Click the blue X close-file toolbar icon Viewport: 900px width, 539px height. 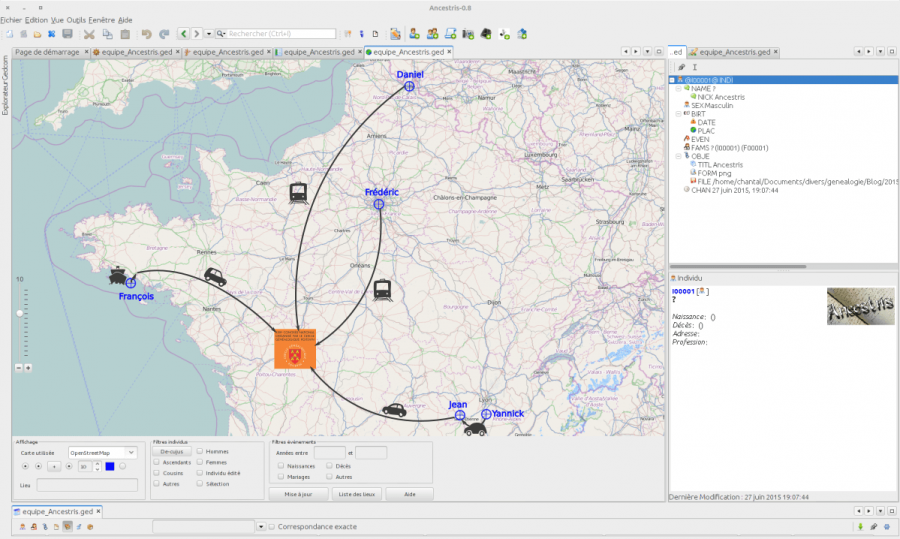tap(52, 34)
